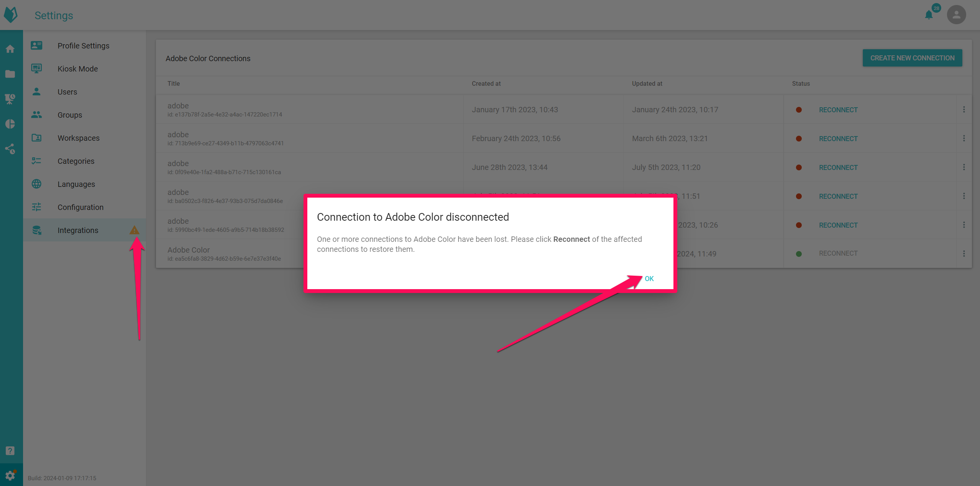
Task: Click the Groups people icon
Action: (x=36, y=115)
